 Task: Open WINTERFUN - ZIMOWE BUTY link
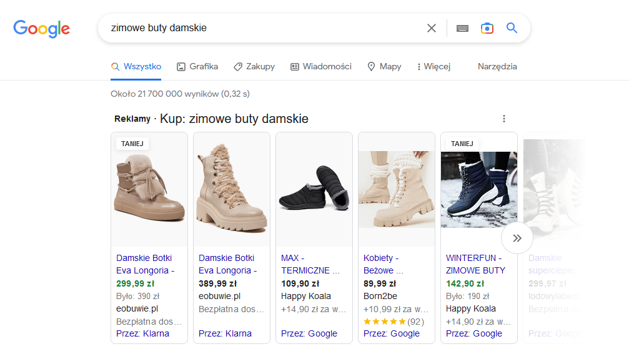click(x=475, y=264)
